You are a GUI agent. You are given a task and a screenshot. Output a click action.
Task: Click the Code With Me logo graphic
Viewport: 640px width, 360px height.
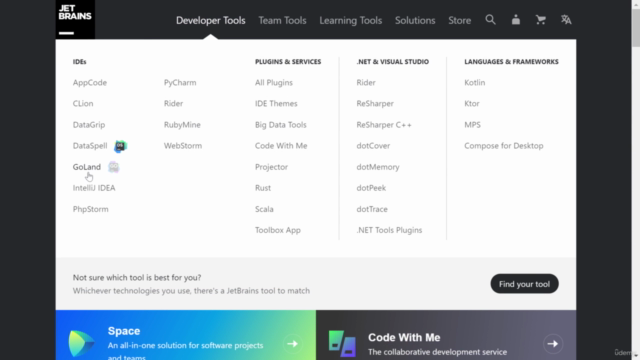[x=342, y=344]
